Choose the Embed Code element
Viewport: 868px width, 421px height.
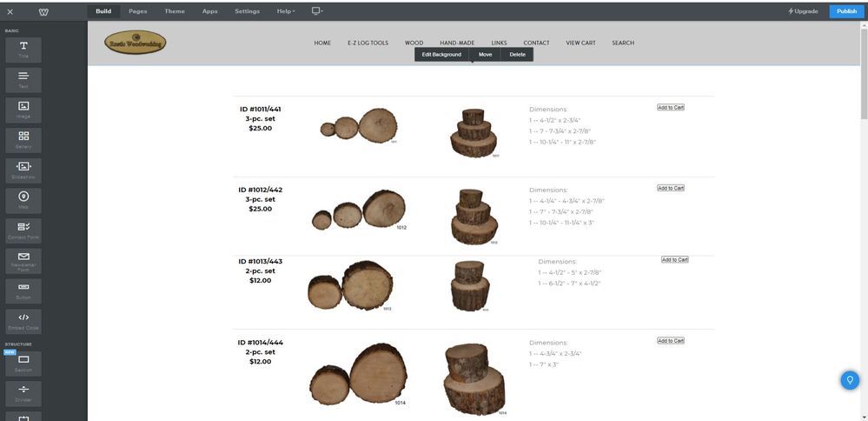click(23, 320)
